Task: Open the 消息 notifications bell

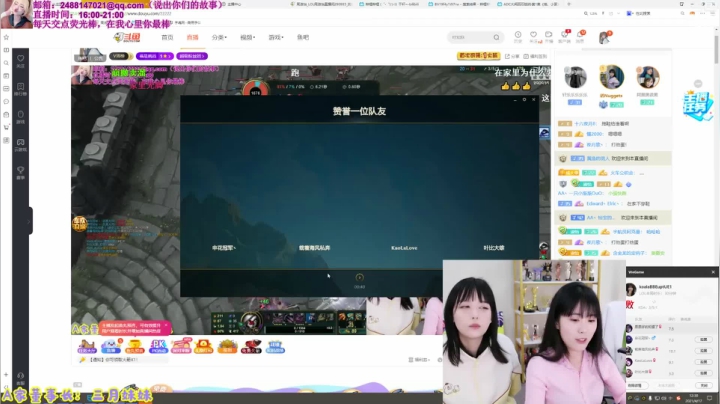Action: coord(580,36)
